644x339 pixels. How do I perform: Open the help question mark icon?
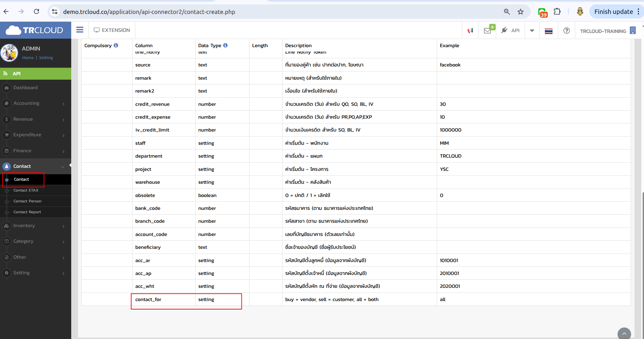pyautogui.click(x=566, y=31)
